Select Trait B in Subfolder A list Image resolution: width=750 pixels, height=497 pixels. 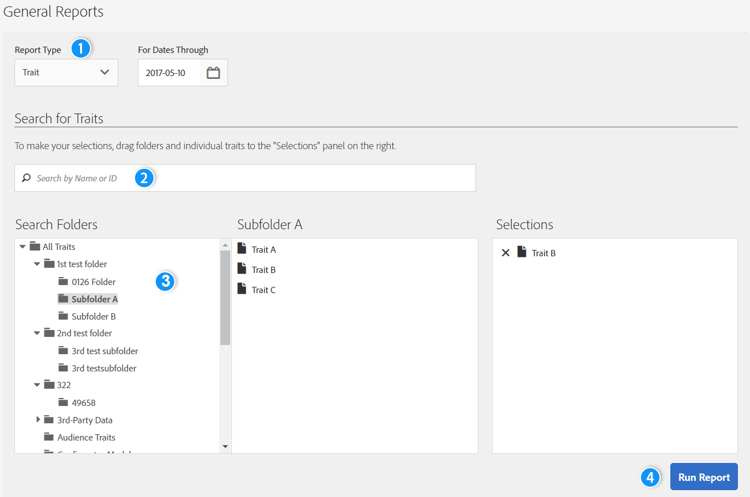[263, 270]
